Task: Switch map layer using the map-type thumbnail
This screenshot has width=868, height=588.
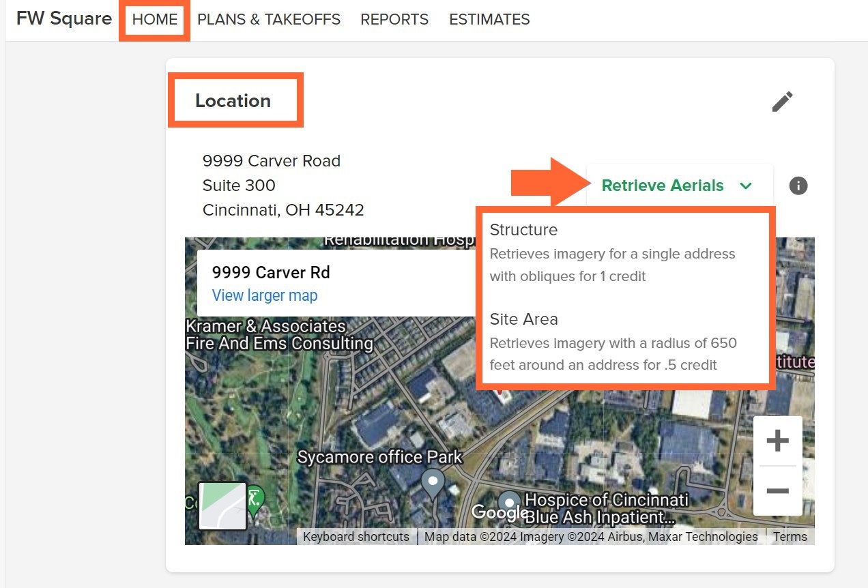Action: coord(222,506)
